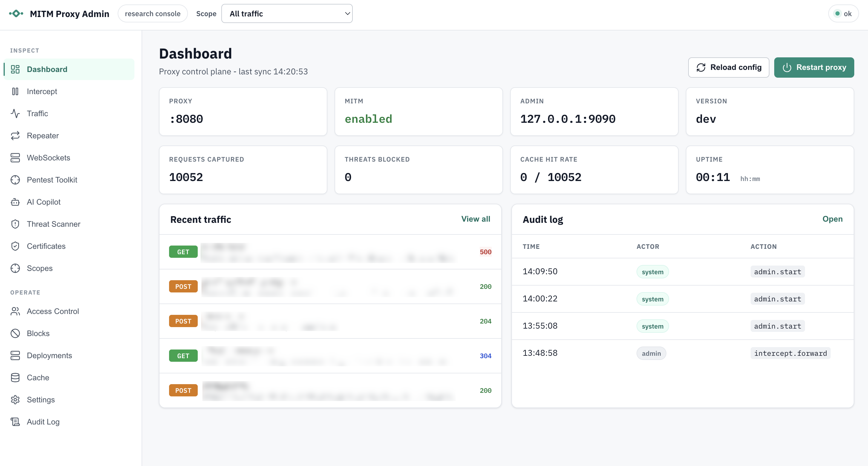Screen dimensions: 868x466
Task: Click the TIME column header in Audit log
Action: pos(531,246)
